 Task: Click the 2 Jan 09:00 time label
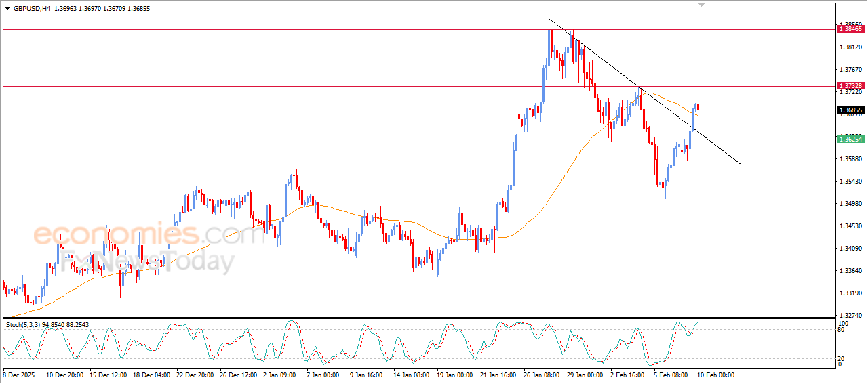281,375
